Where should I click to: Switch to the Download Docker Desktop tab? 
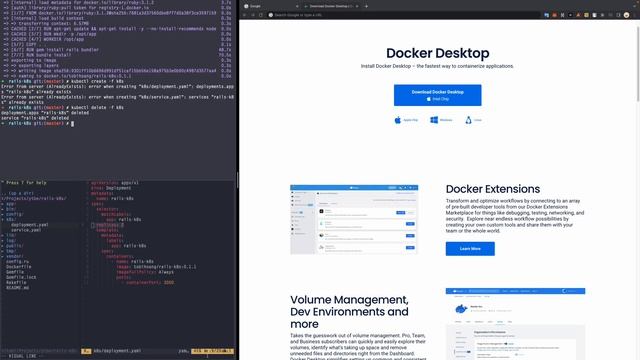331,6
